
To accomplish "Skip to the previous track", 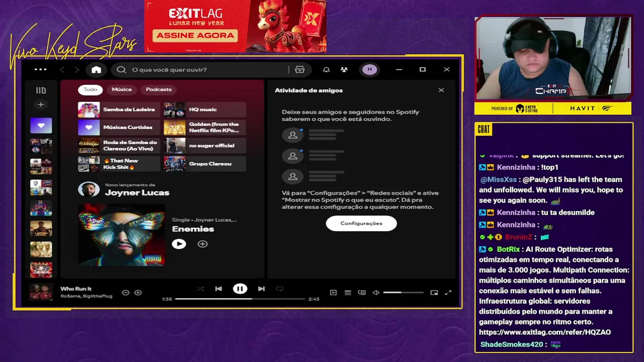I will click(218, 289).
